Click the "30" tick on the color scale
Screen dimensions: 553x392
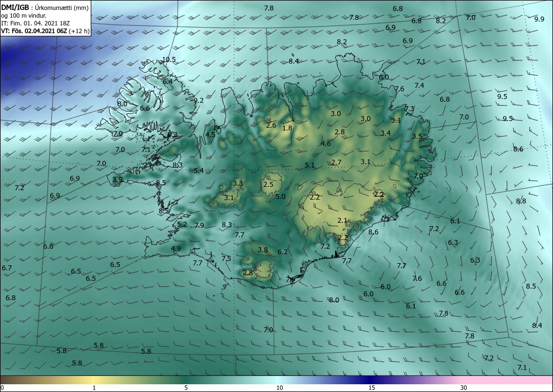(464, 388)
